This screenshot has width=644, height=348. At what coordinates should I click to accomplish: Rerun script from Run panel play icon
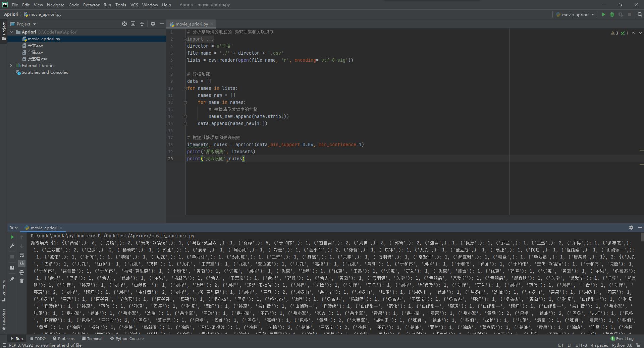point(12,237)
